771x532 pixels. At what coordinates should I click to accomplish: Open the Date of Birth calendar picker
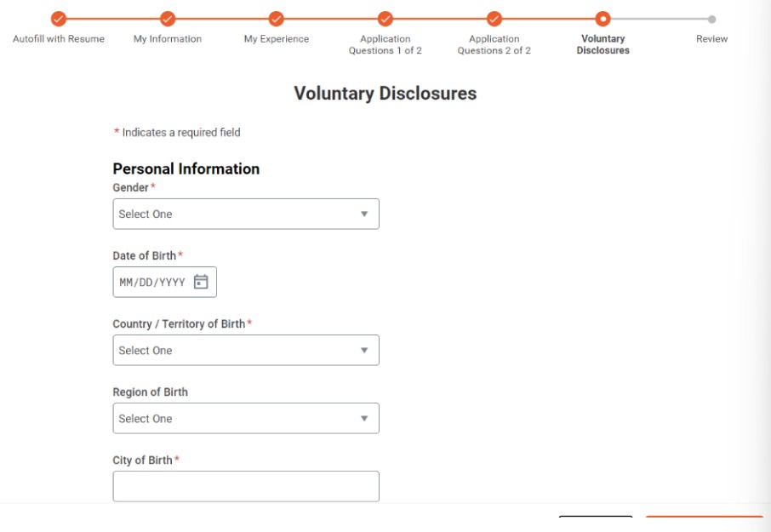pos(201,282)
